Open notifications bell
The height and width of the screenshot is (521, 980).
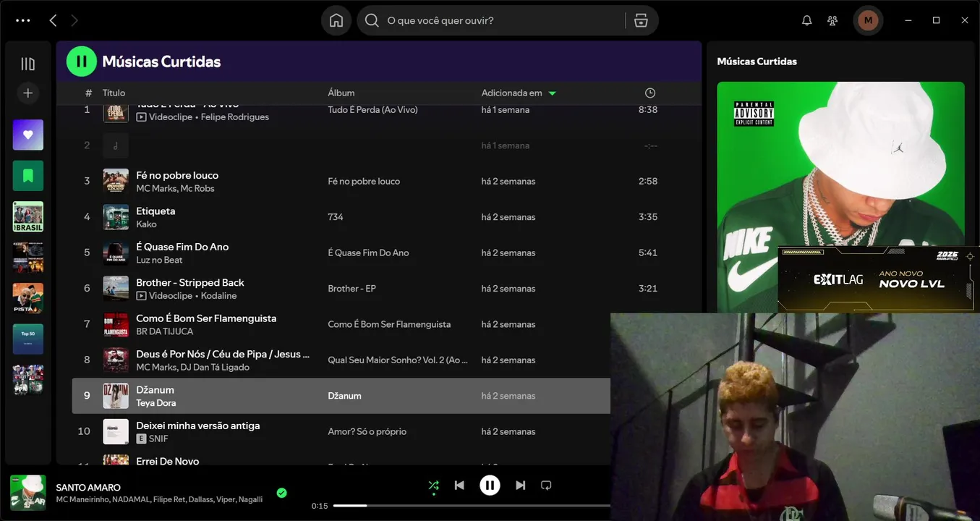(807, 20)
